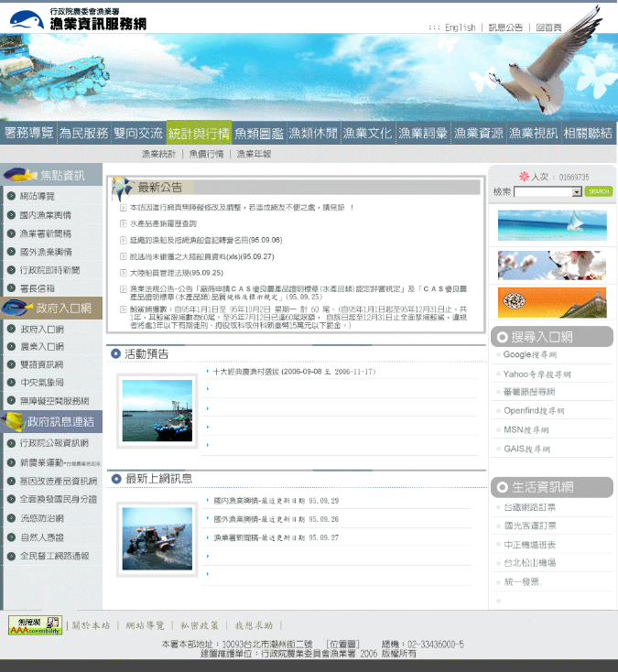
Task: Open the 檢索 search dropdown arrow
Action: (x=577, y=192)
